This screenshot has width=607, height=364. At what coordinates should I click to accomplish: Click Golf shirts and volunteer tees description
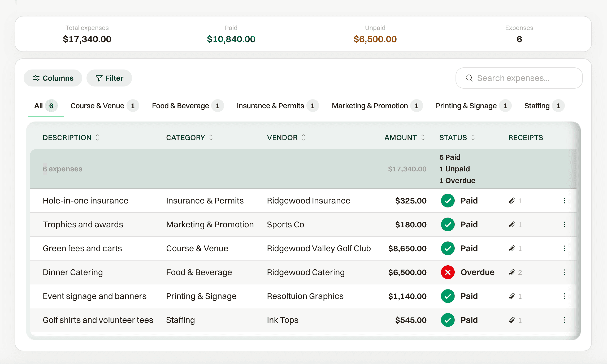point(98,320)
